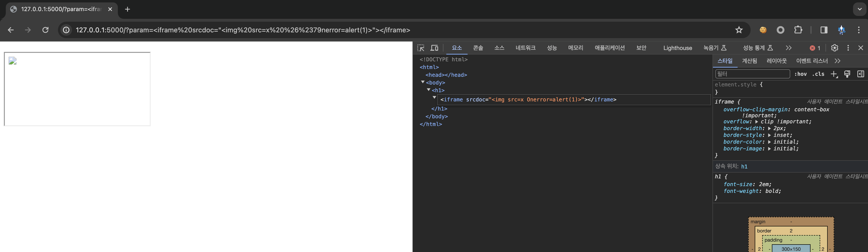Image resolution: width=868 pixels, height=252 pixels.
Task: Switch to the 요소 panel
Action: click(457, 48)
